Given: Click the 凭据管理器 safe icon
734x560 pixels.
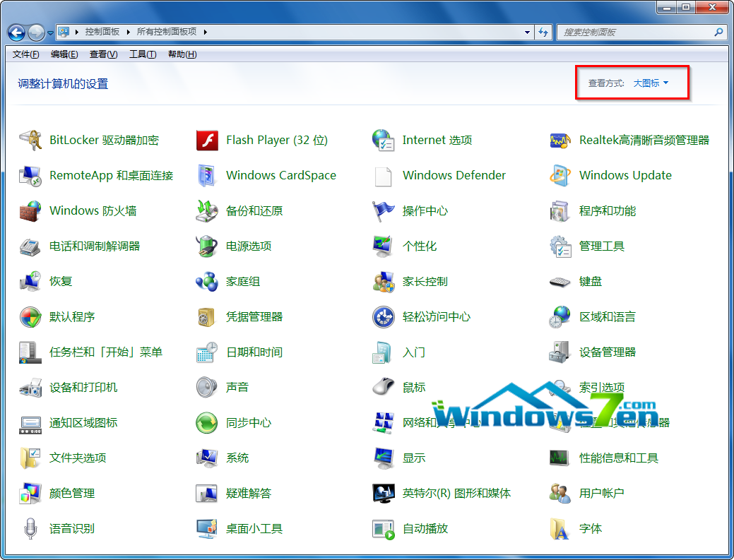Looking at the screenshot, I should (x=206, y=317).
